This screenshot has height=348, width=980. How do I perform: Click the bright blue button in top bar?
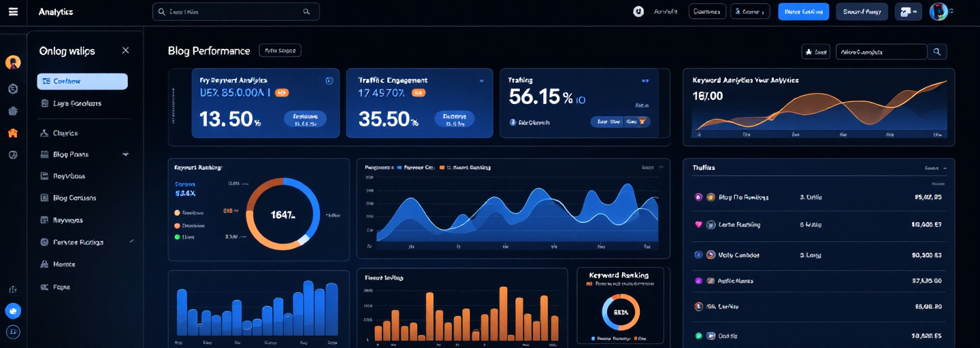[x=803, y=12]
